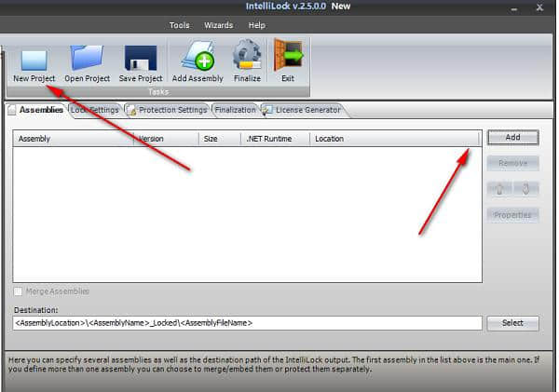
Task: Click the Add button beside the list
Action: point(512,138)
